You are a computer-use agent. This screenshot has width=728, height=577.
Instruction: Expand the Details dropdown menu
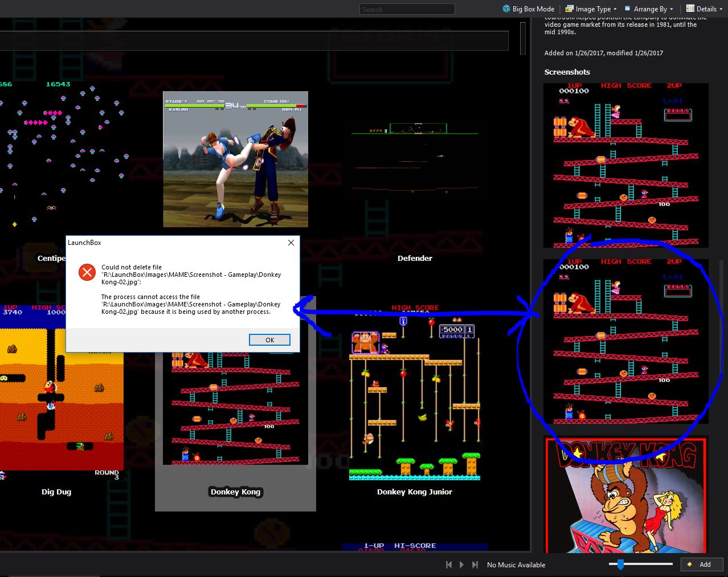coord(704,9)
